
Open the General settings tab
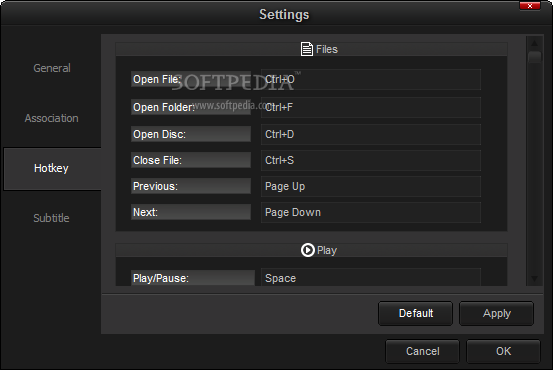click(x=52, y=68)
